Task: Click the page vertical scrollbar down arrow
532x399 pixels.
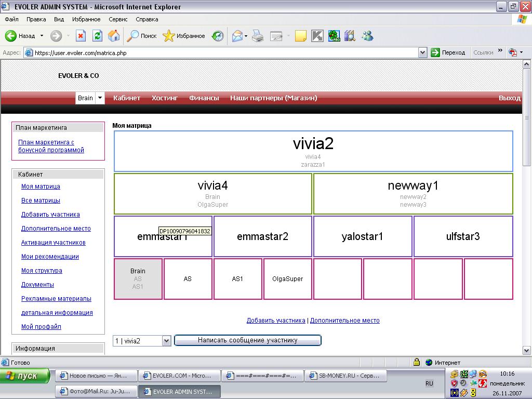Action: 527,350
